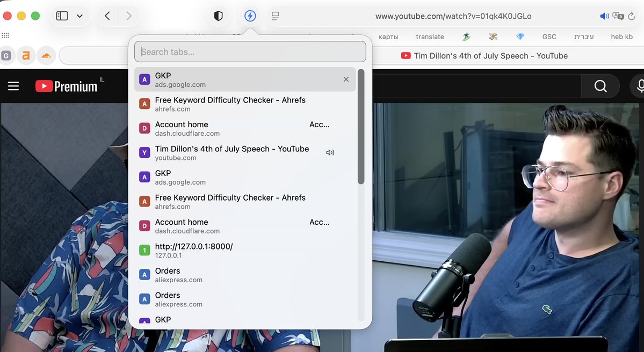Open the blue gem emoji bookmark
The width and height of the screenshot is (644, 352).
[x=520, y=36]
